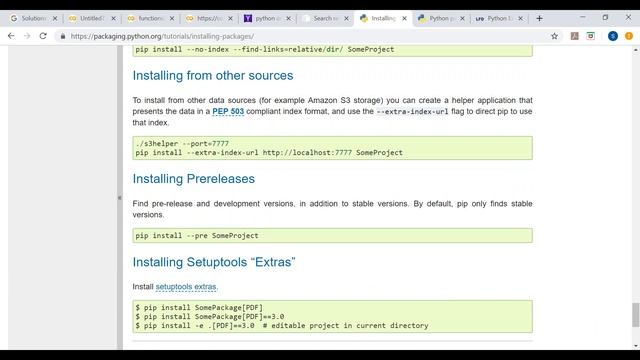Click the 'pip install --extra-index-url' code line
The width and height of the screenshot is (640, 360).
click(269, 153)
